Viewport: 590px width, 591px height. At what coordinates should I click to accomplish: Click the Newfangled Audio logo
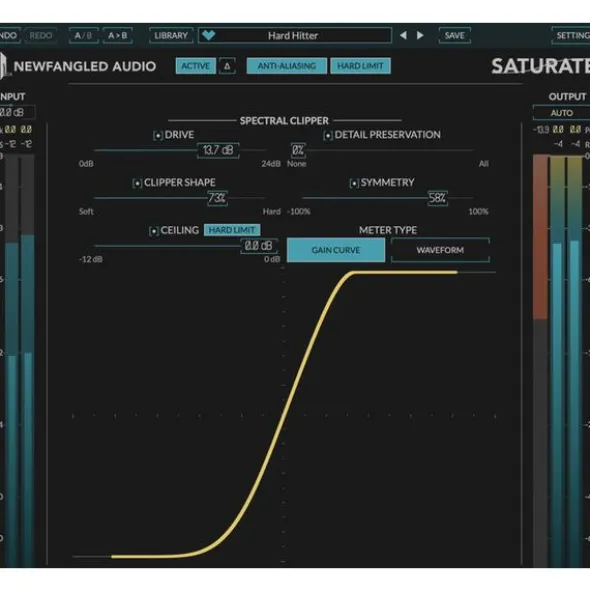click(78, 66)
